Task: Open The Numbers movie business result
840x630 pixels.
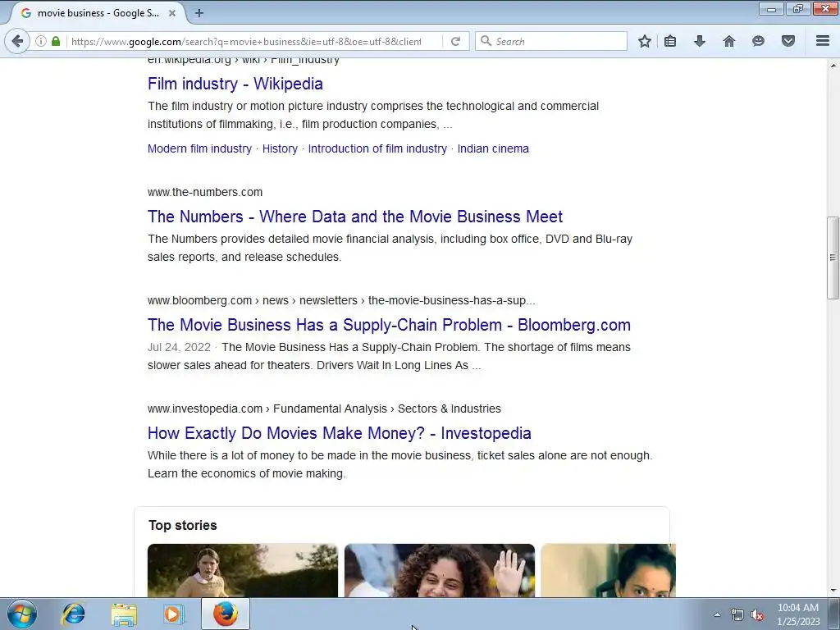Action: (x=355, y=217)
